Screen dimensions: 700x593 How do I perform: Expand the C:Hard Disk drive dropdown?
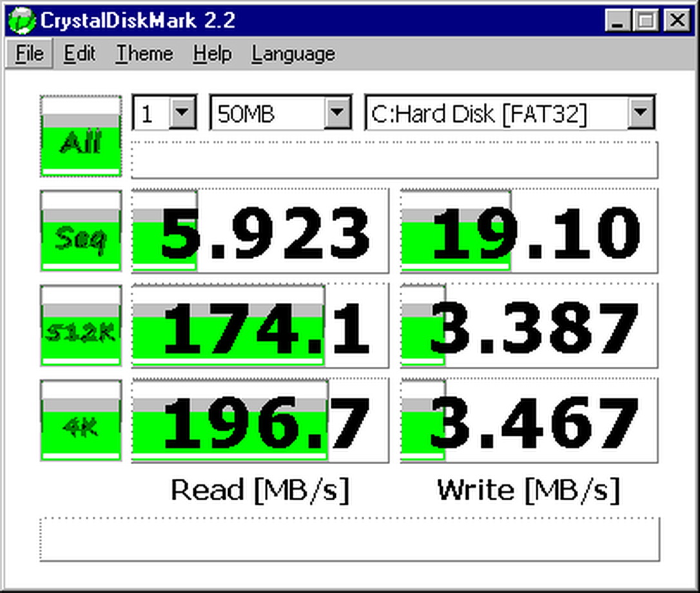[641, 112]
